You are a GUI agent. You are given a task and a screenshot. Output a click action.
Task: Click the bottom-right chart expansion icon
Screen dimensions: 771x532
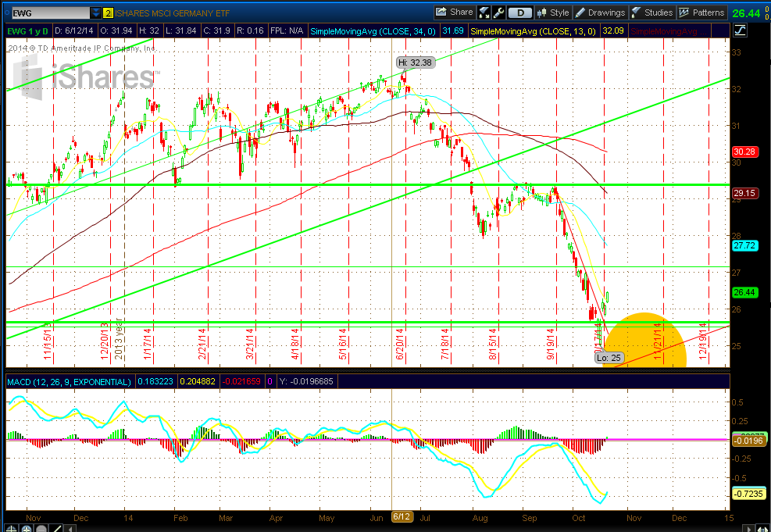(762, 528)
